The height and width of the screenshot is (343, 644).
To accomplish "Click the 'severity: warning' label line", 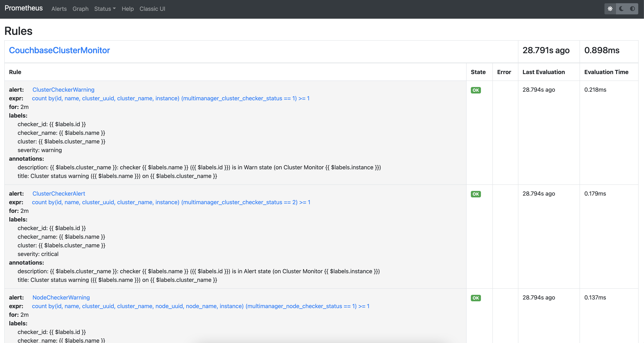I will (40, 150).
